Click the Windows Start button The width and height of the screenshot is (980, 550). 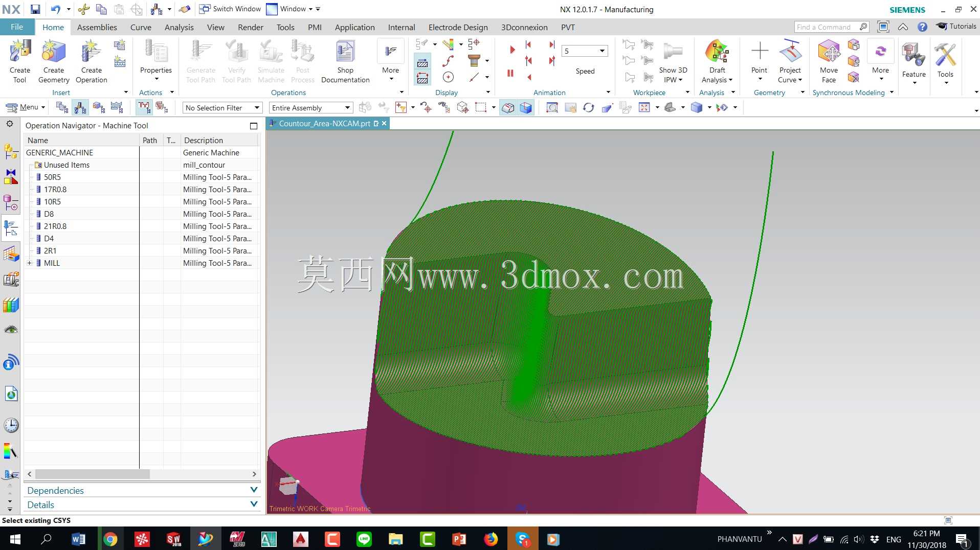coord(15,539)
